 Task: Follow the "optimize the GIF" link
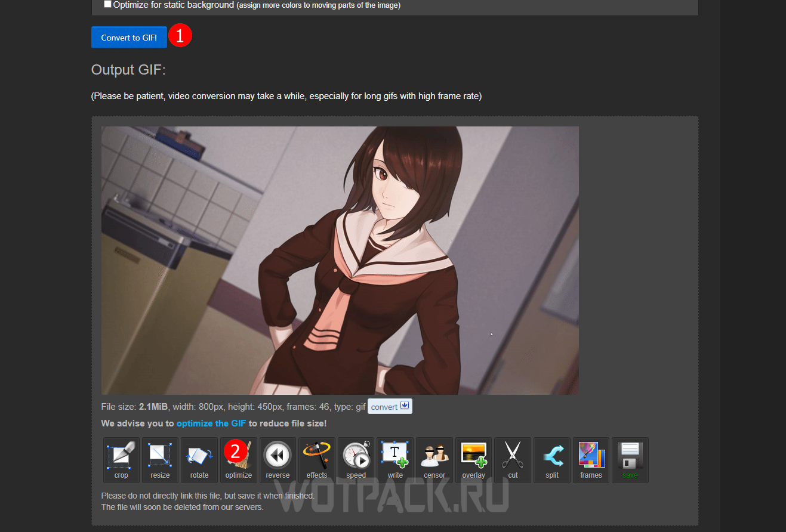tap(211, 423)
